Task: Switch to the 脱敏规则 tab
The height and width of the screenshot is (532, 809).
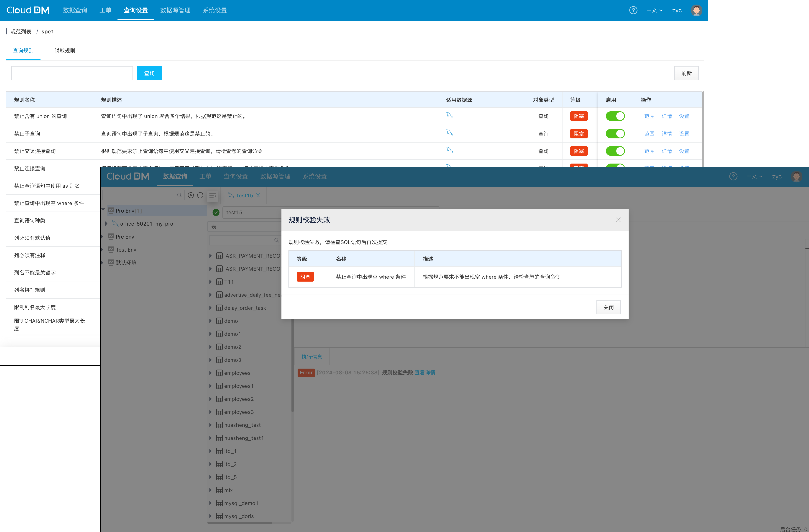Action: [x=65, y=51]
